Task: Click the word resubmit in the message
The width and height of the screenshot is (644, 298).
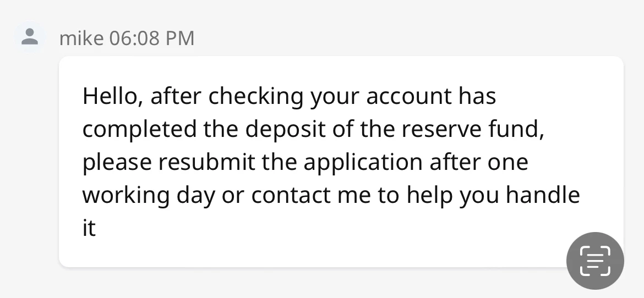Action: 200,162
